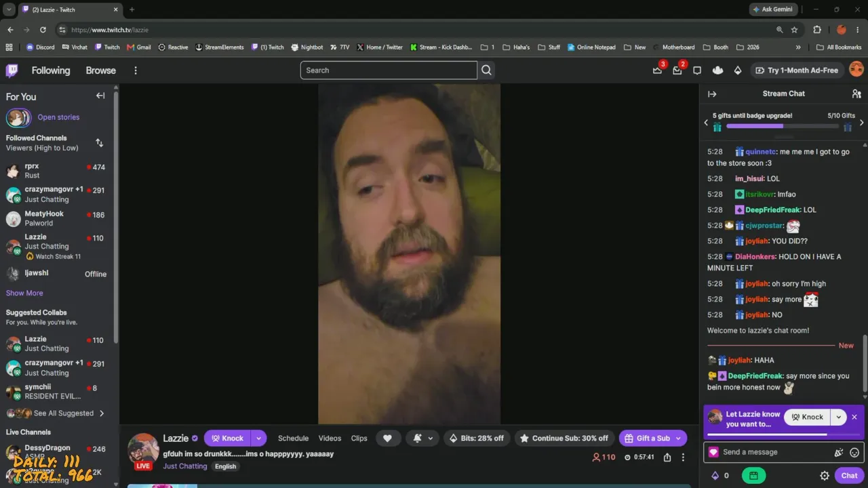Click Bits: 28% off button

point(477,439)
